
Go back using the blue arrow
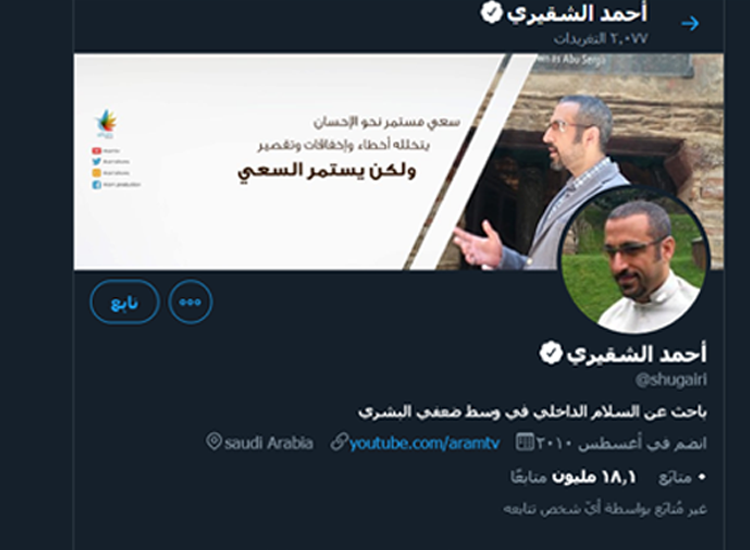[x=690, y=23]
